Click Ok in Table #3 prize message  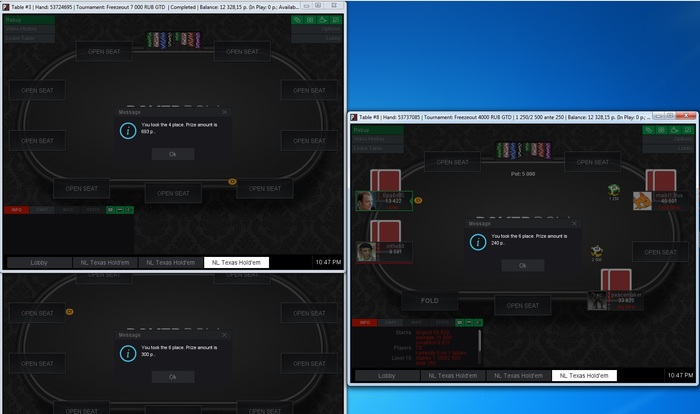pyautogui.click(x=173, y=154)
